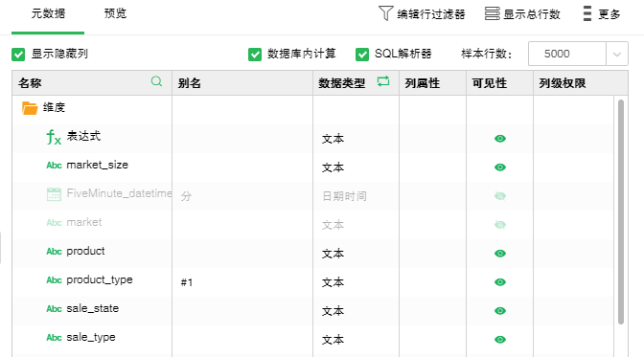The width and height of the screenshot is (644, 357).
Task: Click the 更多 three-bar icon
Action: point(587,13)
